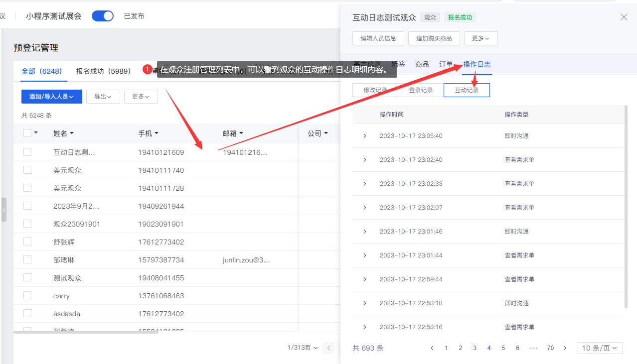
Task: Click page 70 in the log pagination
Action: pyautogui.click(x=550, y=348)
